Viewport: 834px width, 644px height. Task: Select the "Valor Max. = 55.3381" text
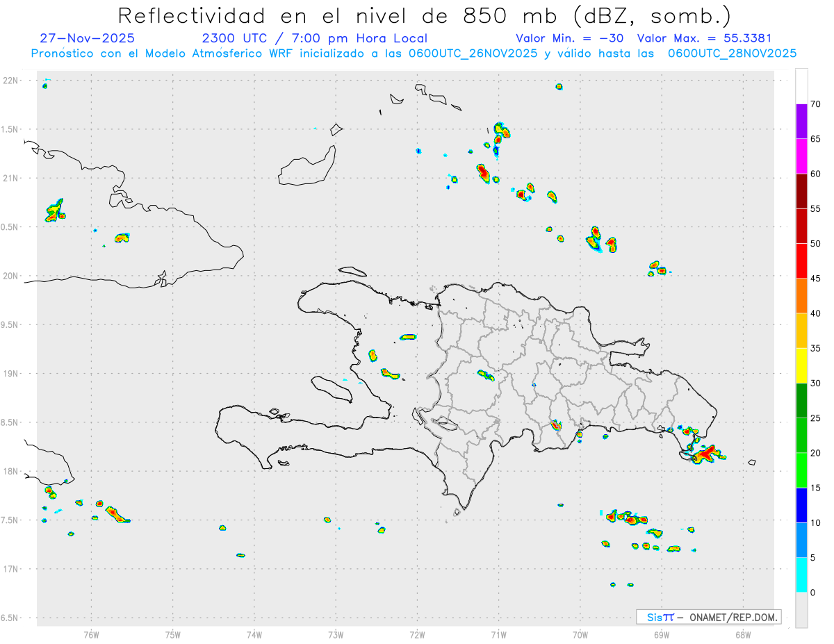(704, 38)
